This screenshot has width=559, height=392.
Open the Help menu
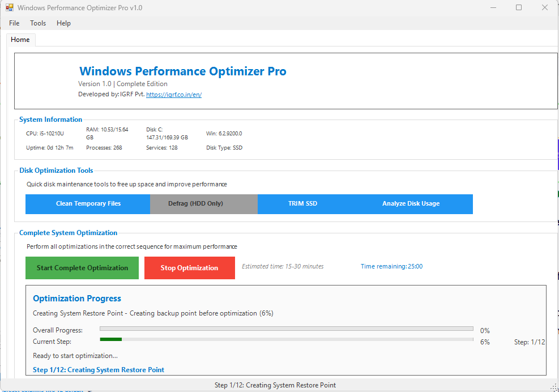coord(63,23)
